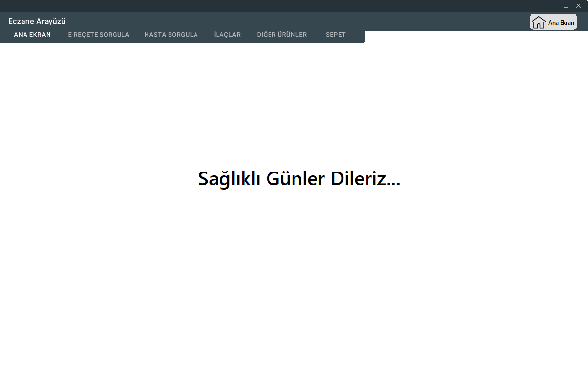Open the SEPET tab to view cart
Image resolution: width=588 pixels, height=392 pixels.
336,34
